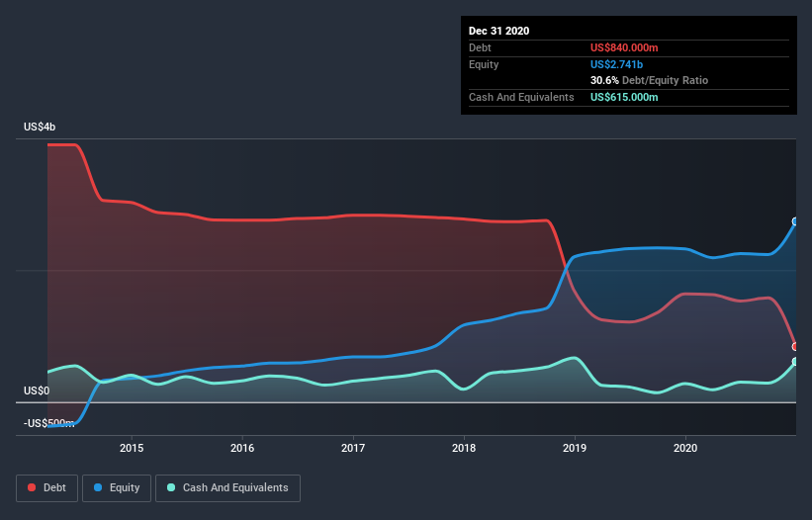Click the 30.6% Debt/Equity Ratio text
This screenshot has height=520, width=812.
[649, 80]
